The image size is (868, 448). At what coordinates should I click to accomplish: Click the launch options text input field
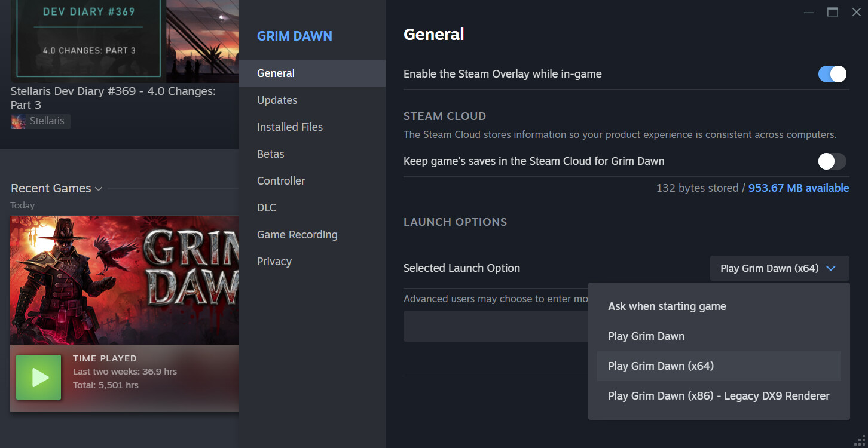[x=495, y=326]
